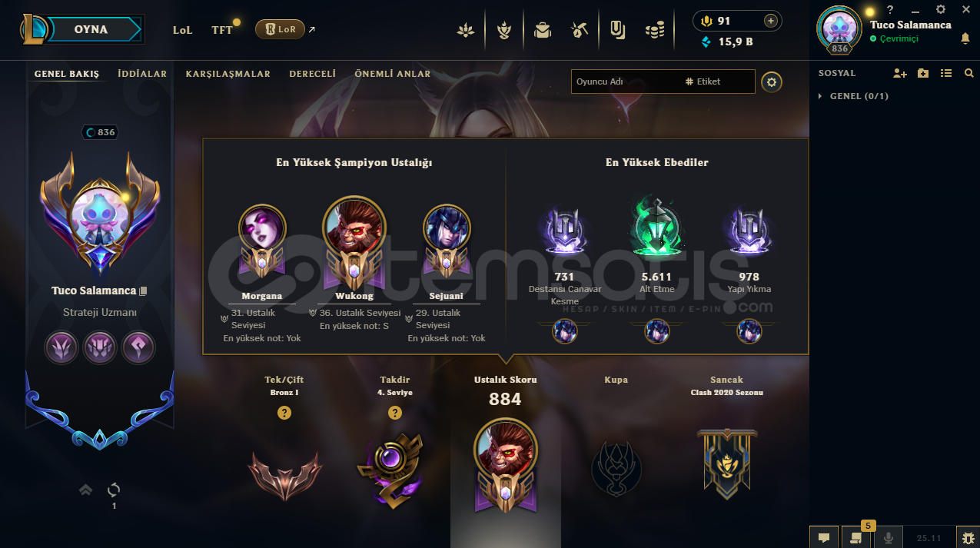Switch to the DERECELİ tab
Viewport: 980px width, 548px height.
tap(312, 74)
